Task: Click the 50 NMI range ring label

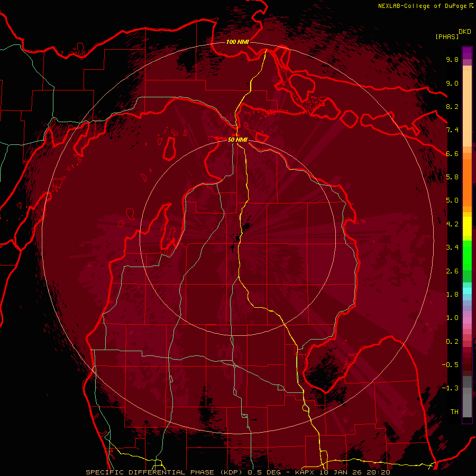Action: pos(237,140)
